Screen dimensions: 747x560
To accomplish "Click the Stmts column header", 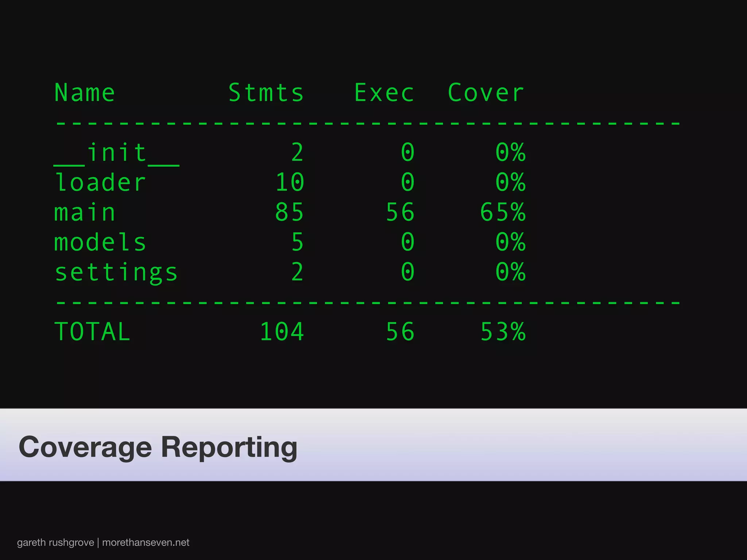I will [x=266, y=93].
